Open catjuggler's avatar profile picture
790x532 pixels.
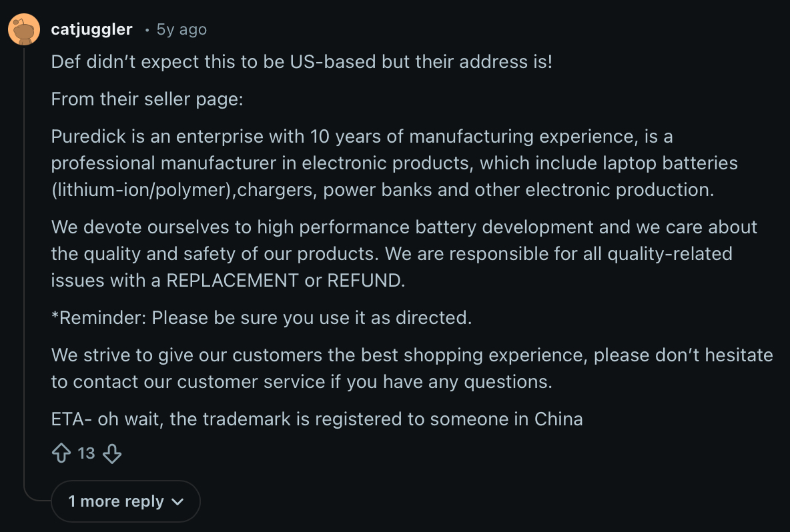pyautogui.click(x=25, y=30)
